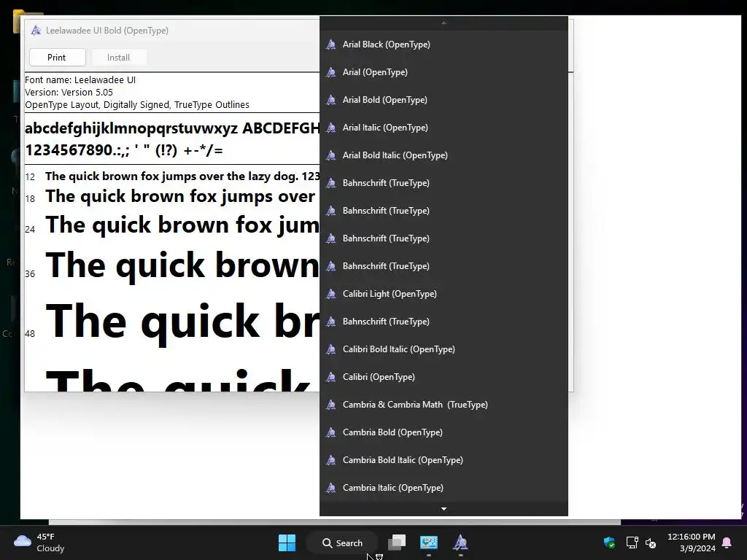747x560 pixels.
Task: Click the down arrow at bottom of window list
Action: pyautogui.click(x=444, y=509)
